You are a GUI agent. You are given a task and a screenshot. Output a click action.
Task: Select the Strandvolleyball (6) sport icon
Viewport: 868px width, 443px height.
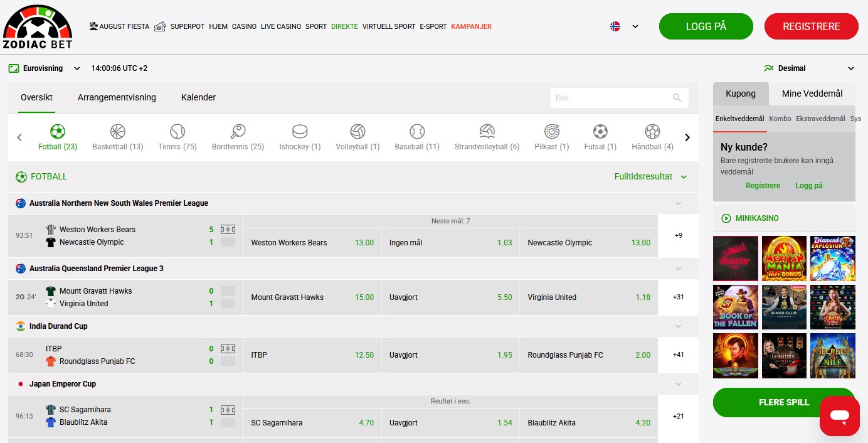point(487,131)
